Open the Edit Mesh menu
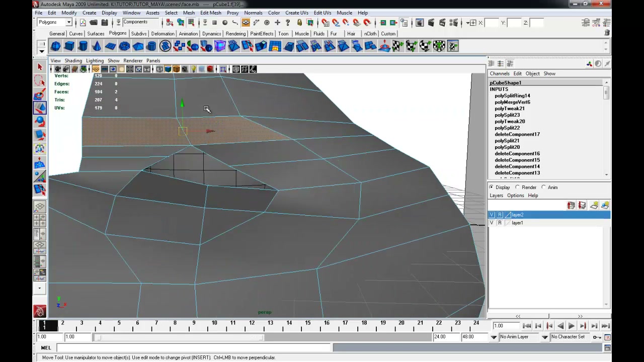The height and width of the screenshot is (362, 644). coord(210,13)
